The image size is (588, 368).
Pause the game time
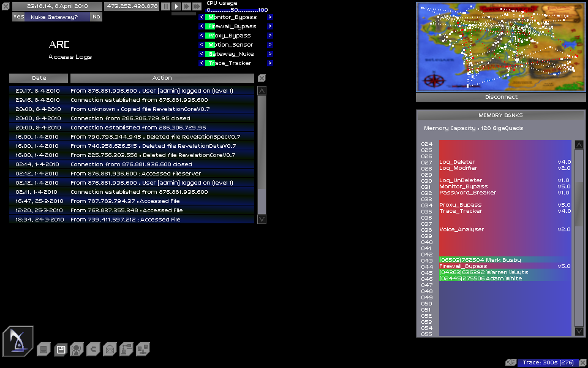[165, 6]
